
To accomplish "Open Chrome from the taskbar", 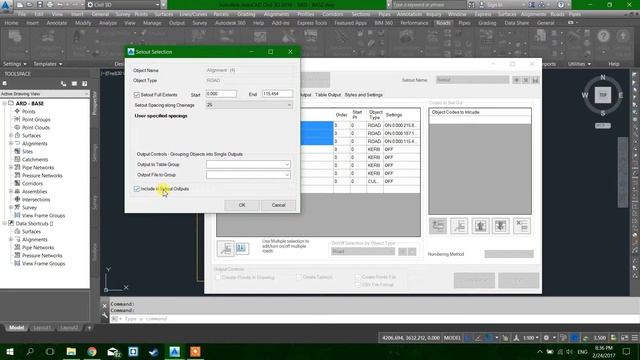I will [x=92, y=351].
